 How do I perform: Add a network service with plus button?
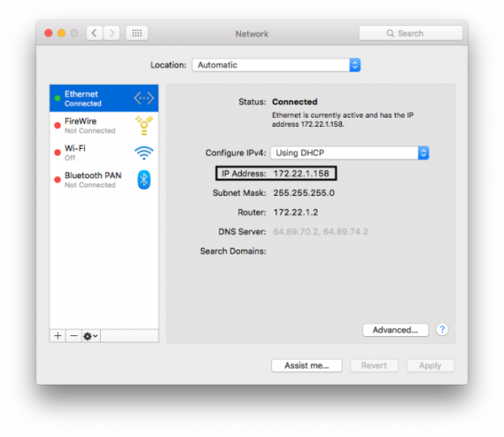[x=58, y=336]
